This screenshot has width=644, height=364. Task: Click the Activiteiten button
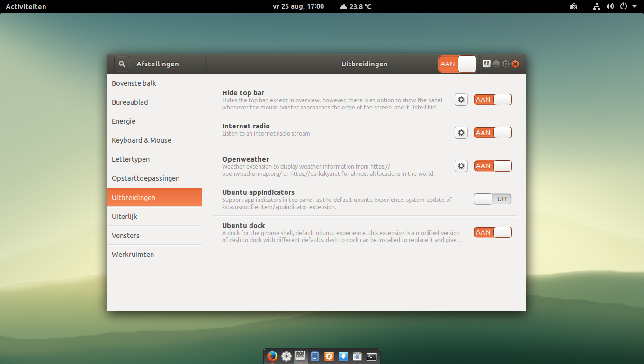click(26, 6)
